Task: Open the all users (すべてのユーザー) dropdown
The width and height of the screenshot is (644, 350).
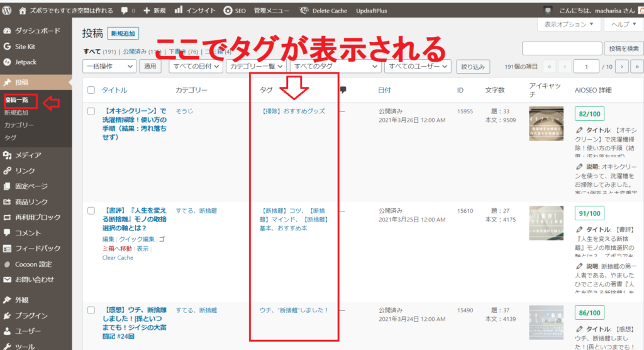Action: tap(418, 66)
